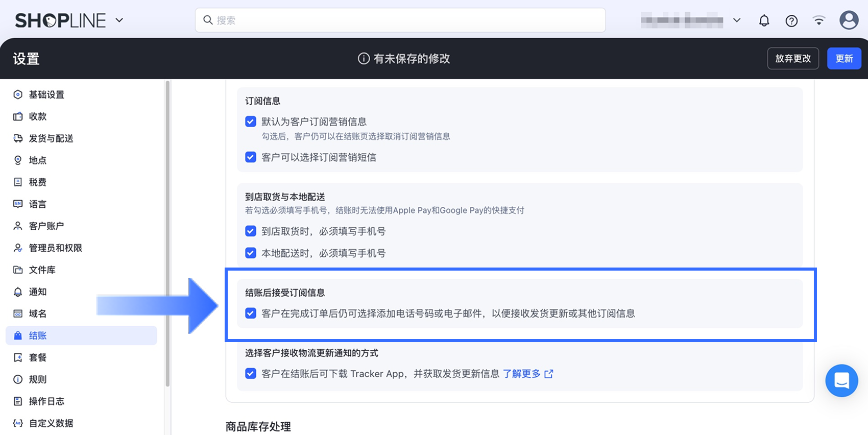Click the 管理员和权限 admin icon
Viewport: 868px width, 435px height.
pyautogui.click(x=18, y=248)
